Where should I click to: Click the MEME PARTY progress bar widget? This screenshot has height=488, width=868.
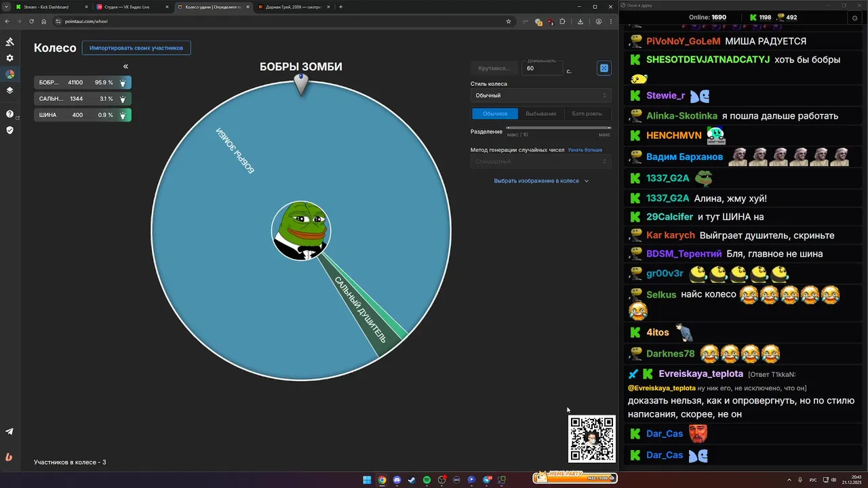(574, 477)
